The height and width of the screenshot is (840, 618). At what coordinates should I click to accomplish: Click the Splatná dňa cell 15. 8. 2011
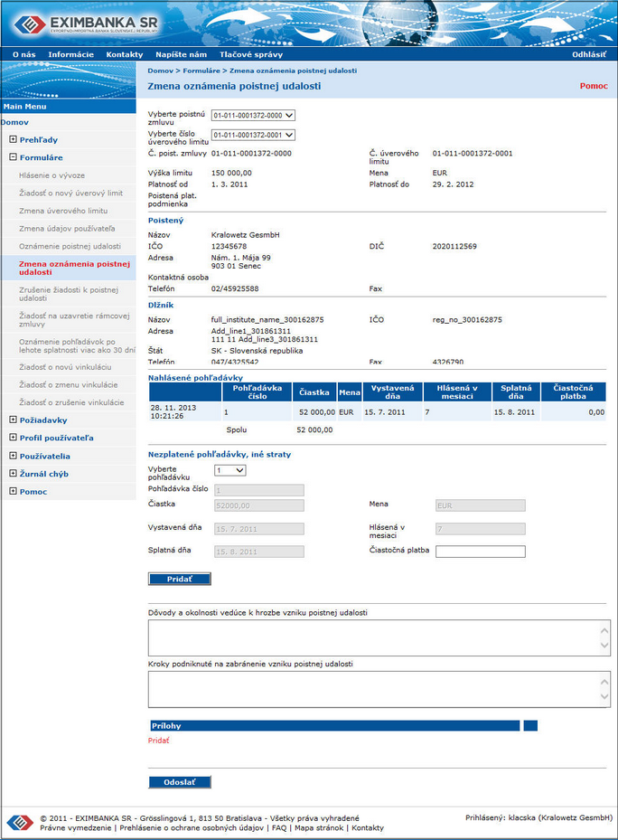514,412
